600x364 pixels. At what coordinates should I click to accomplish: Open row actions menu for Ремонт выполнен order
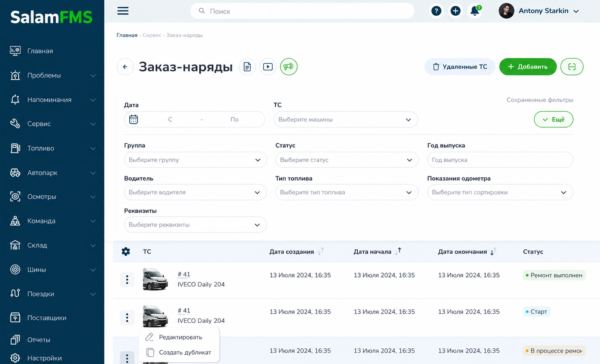click(127, 279)
